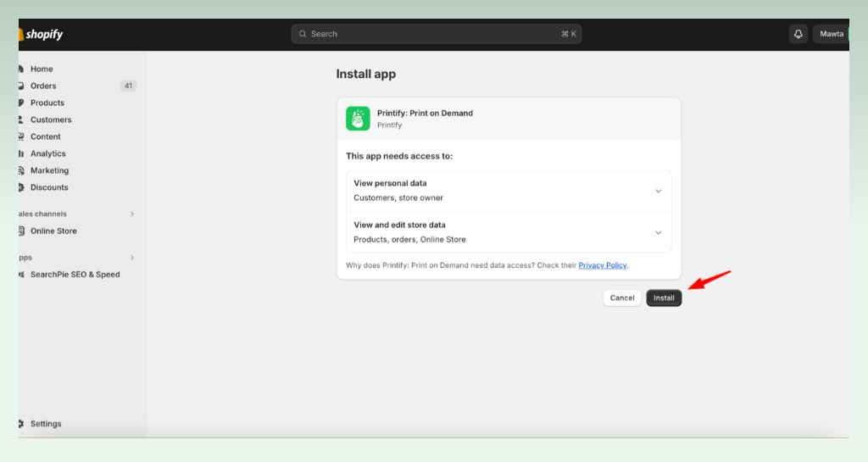This screenshot has width=868, height=462.
Task: Expand View and edit store data
Action: 658,232
